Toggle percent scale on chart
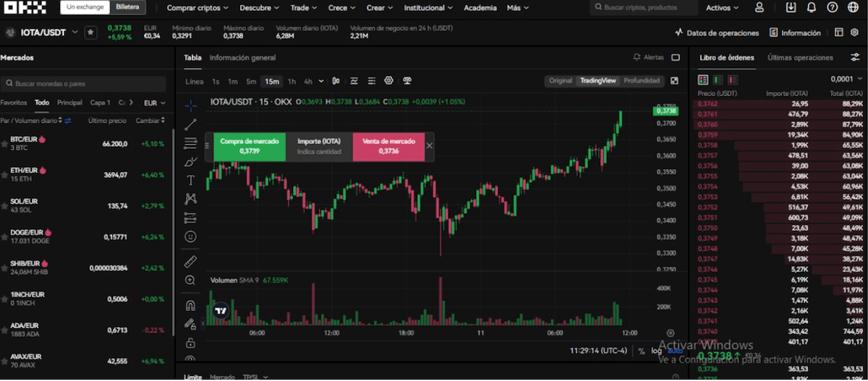Image resolution: width=868 pixels, height=381 pixels. (641, 351)
